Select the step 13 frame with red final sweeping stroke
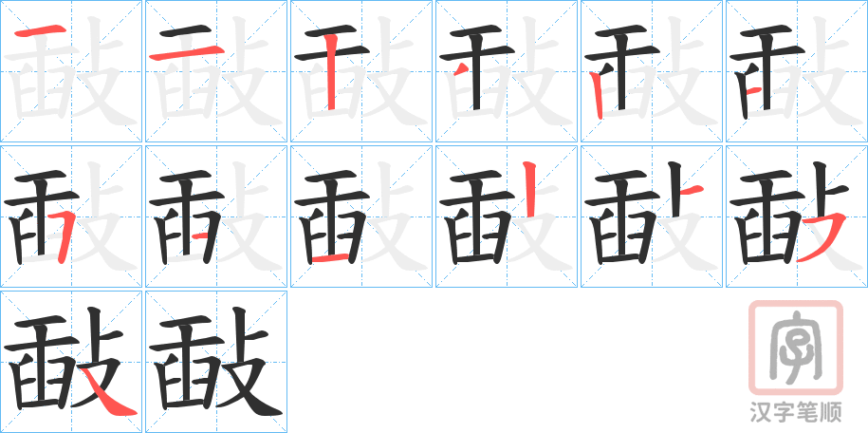868x433 pixels. click(71, 362)
